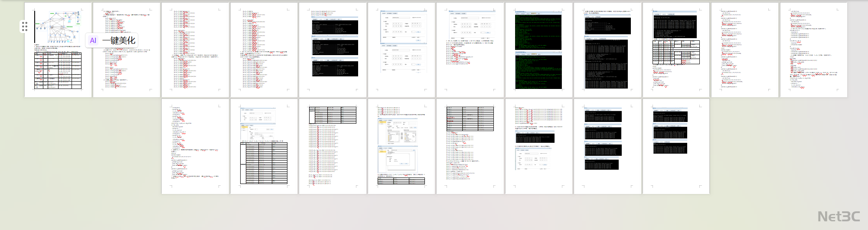Open the third page in top row

click(195, 50)
